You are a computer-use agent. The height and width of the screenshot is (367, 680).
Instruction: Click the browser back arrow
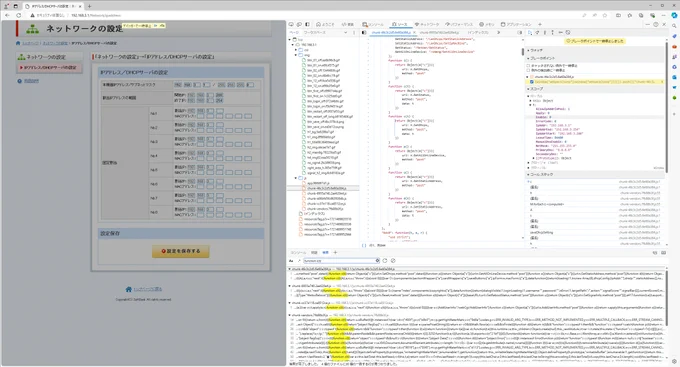pyautogui.click(x=7, y=15)
